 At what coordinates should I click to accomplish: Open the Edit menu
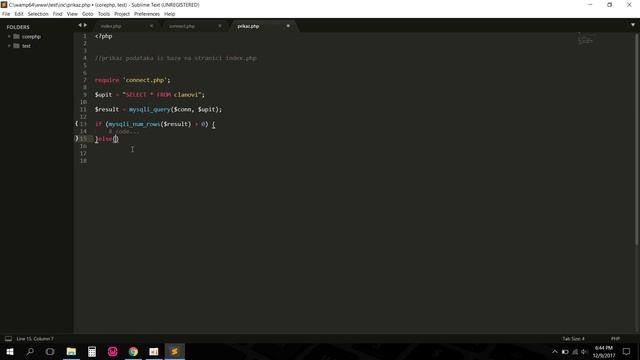pyautogui.click(x=19, y=14)
